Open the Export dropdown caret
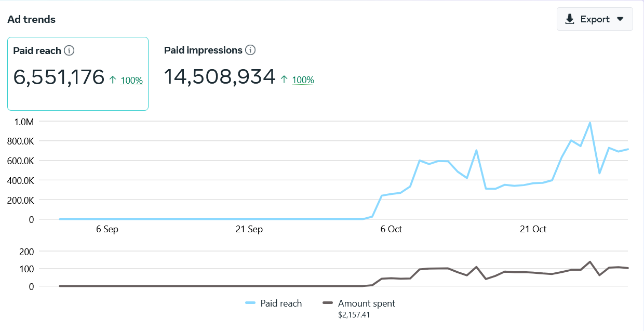The image size is (644, 331). click(620, 19)
